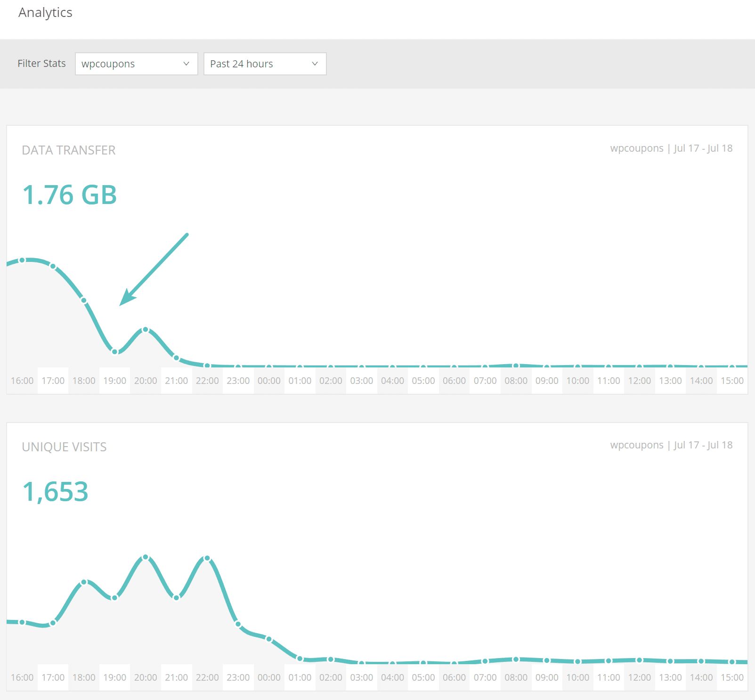The height and width of the screenshot is (700, 755).
Task: Click the 03:00 axis label on Unique Visits
Action: pyautogui.click(x=361, y=677)
